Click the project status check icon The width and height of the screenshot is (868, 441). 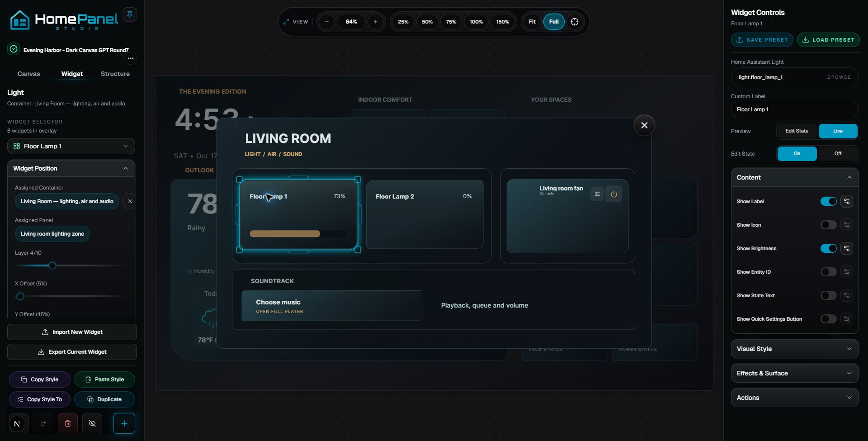click(x=14, y=49)
